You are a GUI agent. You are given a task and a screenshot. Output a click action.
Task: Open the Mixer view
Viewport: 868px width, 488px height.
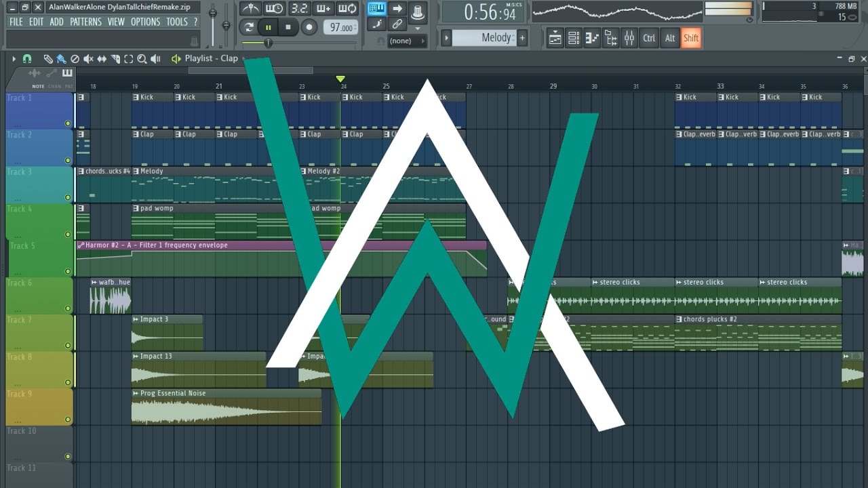629,38
